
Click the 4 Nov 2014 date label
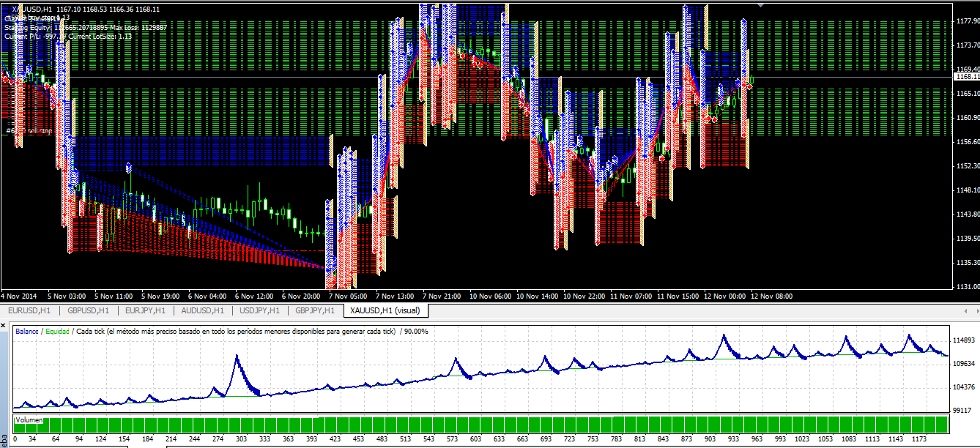click(x=19, y=296)
